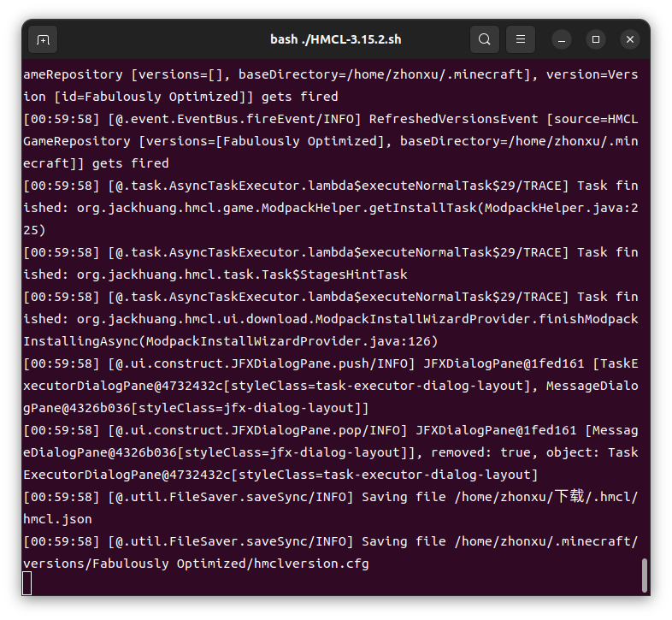Click the terminal scrollbar thumb

click(x=644, y=575)
